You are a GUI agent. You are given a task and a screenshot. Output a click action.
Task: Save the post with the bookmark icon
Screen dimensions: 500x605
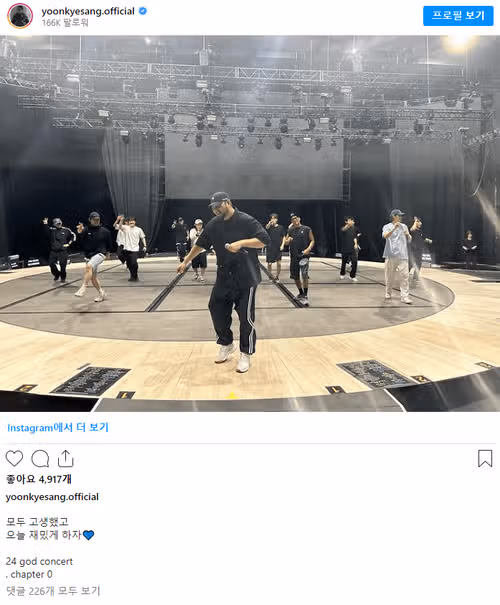tap(485, 458)
